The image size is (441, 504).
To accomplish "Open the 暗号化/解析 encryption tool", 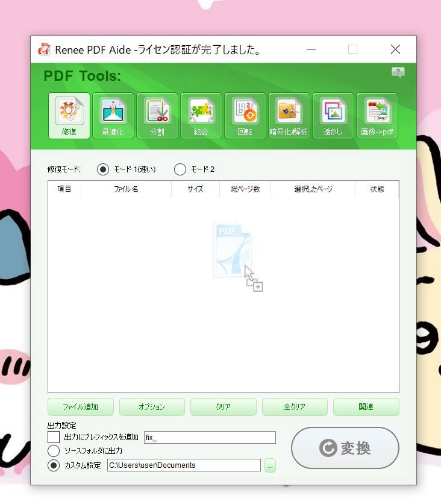I will pyautogui.click(x=289, y=116).
